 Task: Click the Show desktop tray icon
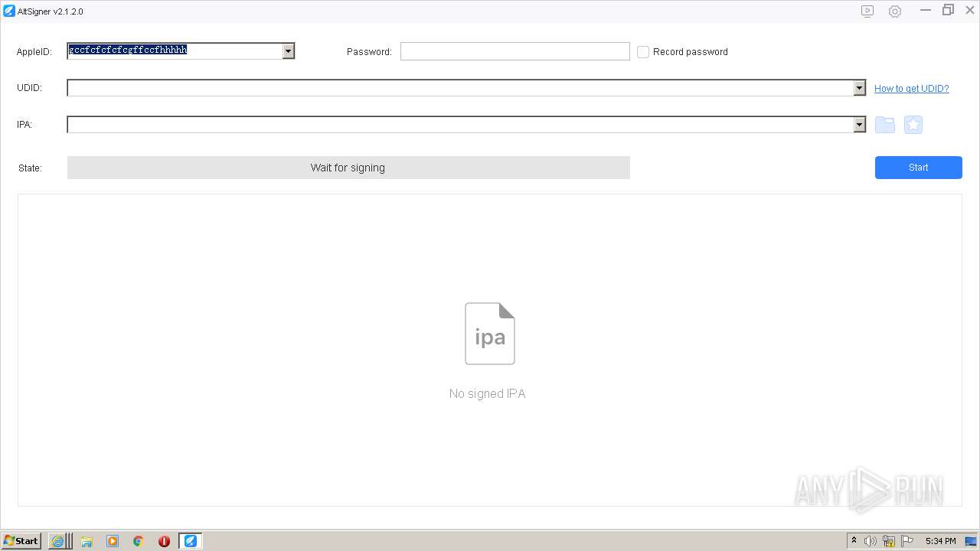pos(971,541)
